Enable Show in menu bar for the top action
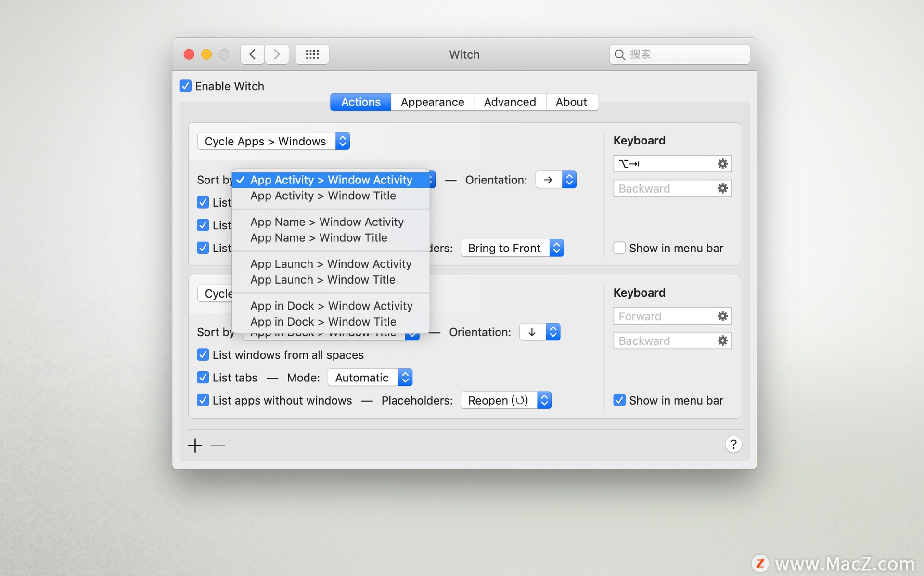 click(619, 248)
